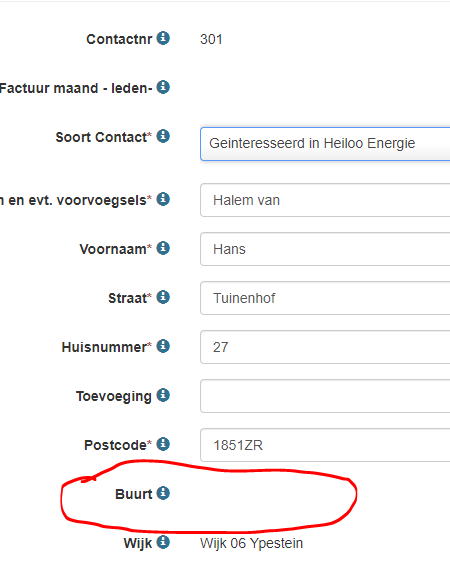
Task: Click the surname field containing Halem van
Action: [325, 200]
